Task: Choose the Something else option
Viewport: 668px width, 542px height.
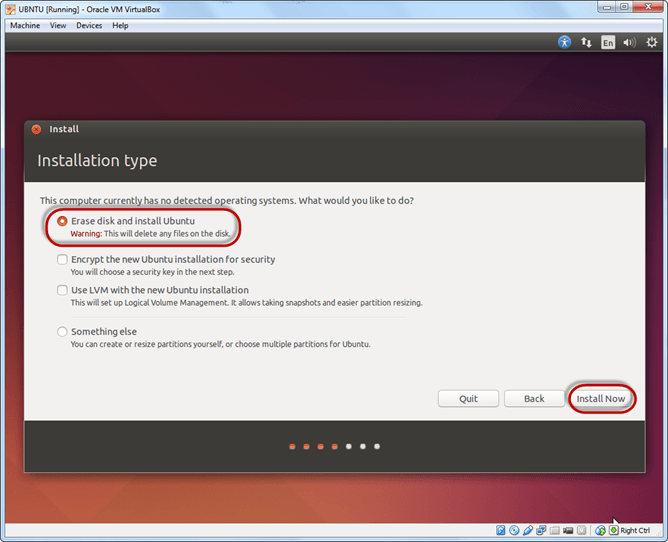Action: (x=63, y=332)
